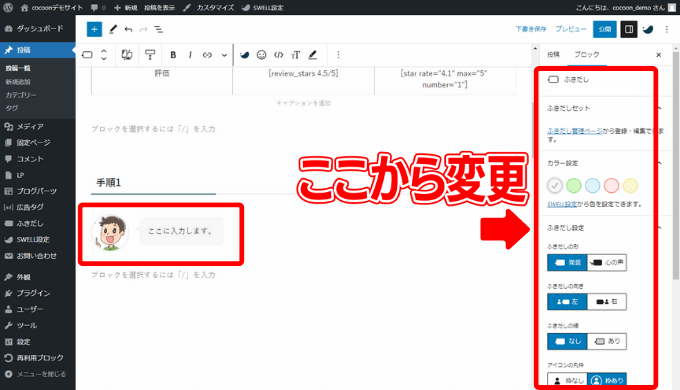The image size is (680, 390).
Task: Click the highlighter marker icon
Action: [x=313, y=55]
